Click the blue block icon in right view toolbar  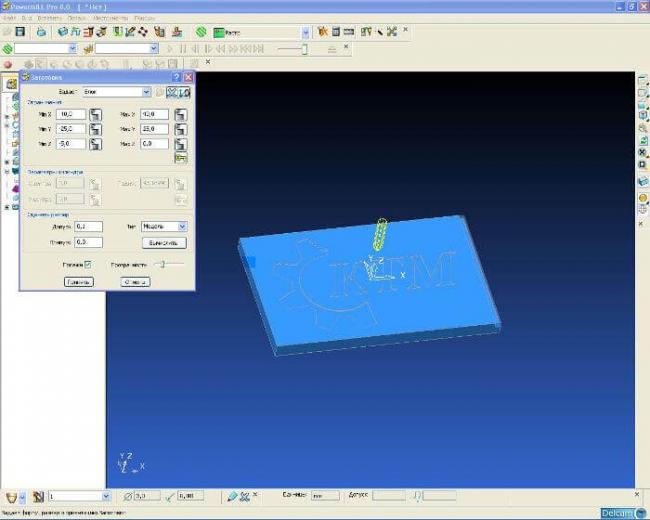tap(643, 182)
